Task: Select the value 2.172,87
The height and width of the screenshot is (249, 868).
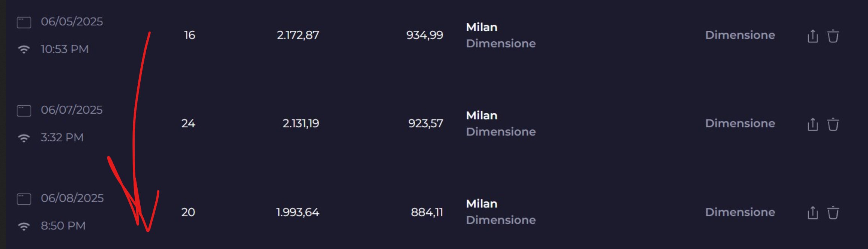Action: [298, 35]
